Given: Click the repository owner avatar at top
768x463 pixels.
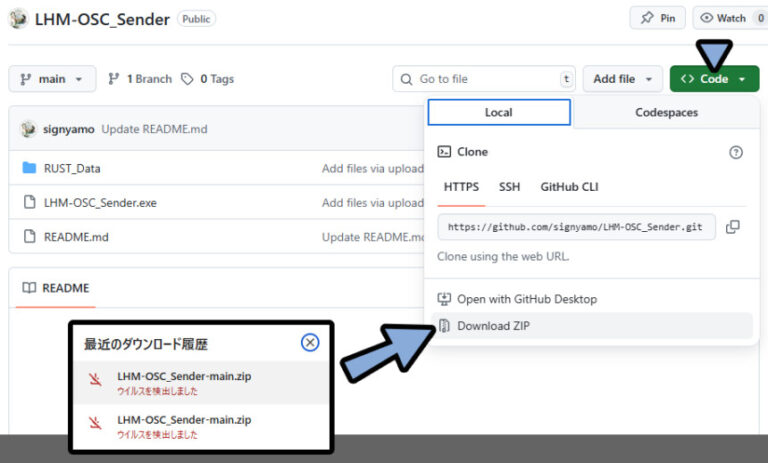Looking at the screenshot, I should pyautogui.click(x=17, y=18).
